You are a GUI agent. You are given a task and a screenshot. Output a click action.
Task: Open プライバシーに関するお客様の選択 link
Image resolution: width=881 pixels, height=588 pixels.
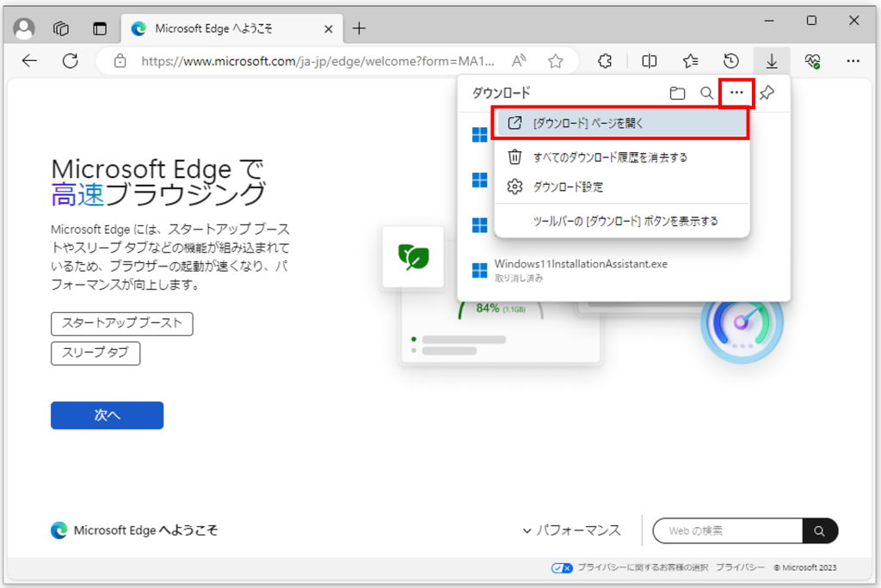(x=642, y=567)
